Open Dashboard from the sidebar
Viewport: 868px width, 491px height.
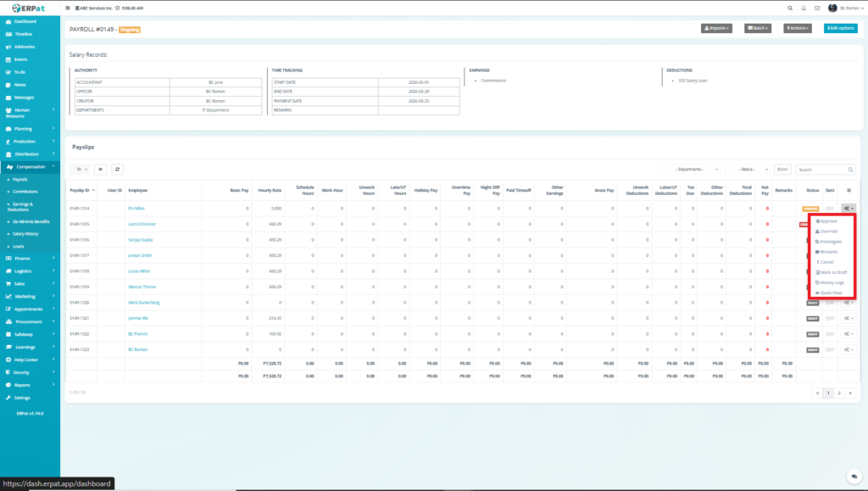point(25,20)
